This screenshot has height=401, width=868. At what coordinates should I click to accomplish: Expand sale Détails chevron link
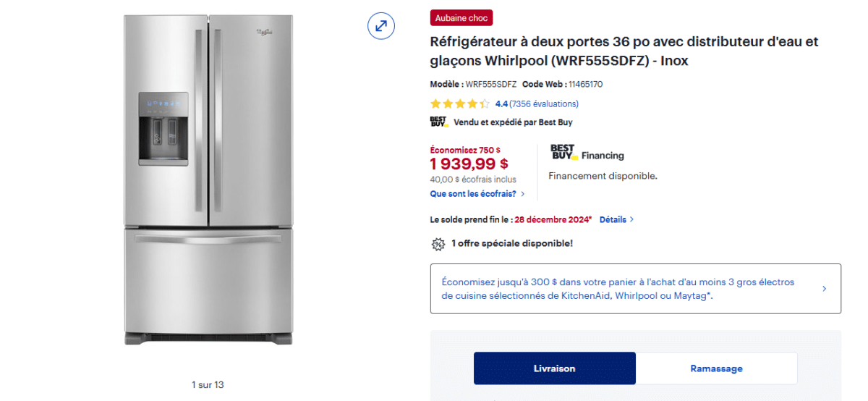(x=616, y=219)
